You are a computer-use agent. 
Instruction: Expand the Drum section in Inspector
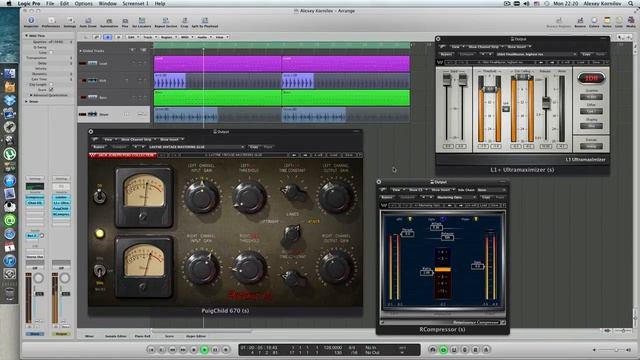point(27,101)
